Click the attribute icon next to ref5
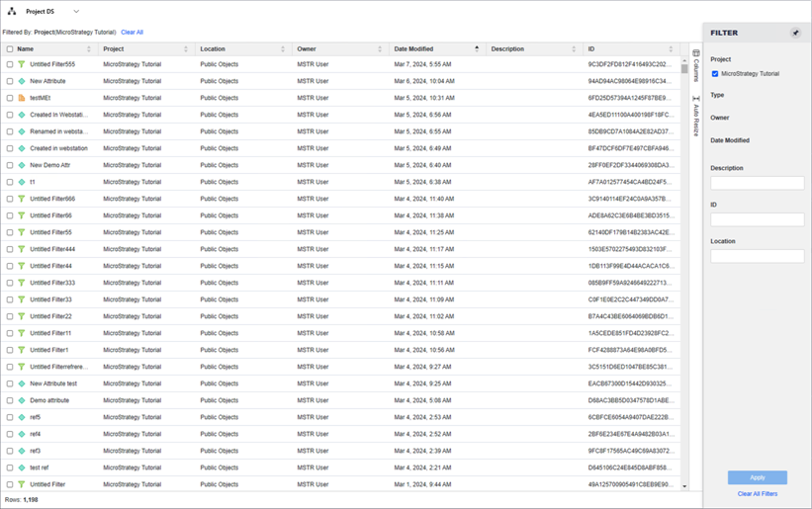This screenshot has width=812, height=509. tap(22, 417)
